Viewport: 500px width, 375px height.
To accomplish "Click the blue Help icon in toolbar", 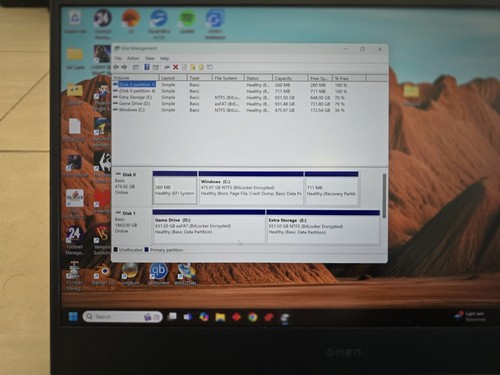I will pos(147,67).
